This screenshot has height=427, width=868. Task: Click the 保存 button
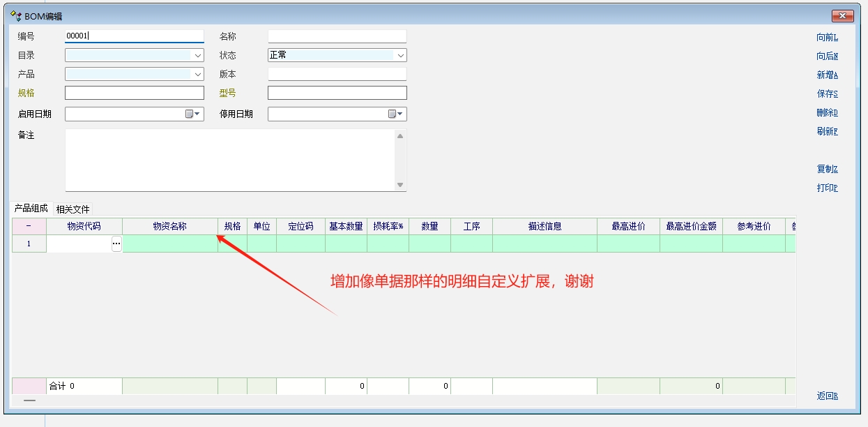point(827,93)
